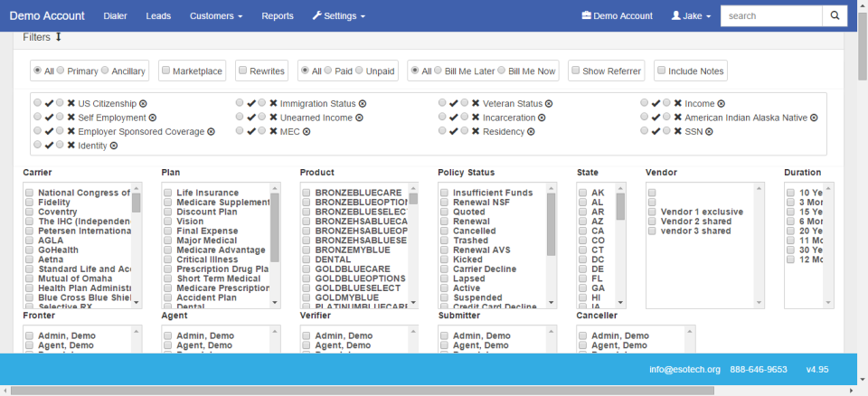
Task: Select the X radio for Identity
Action: point(61,145)
